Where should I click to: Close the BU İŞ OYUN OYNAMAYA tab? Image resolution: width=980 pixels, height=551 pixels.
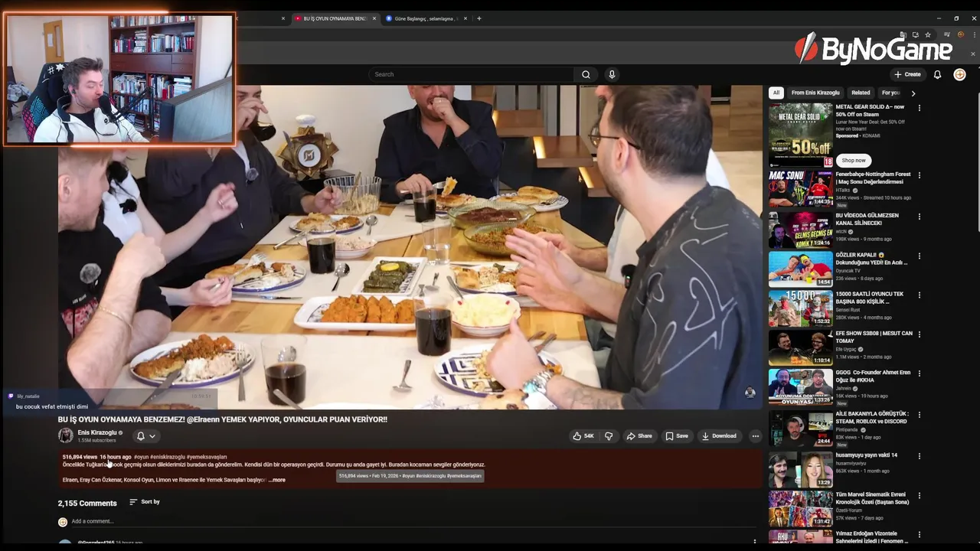point(374,18)
